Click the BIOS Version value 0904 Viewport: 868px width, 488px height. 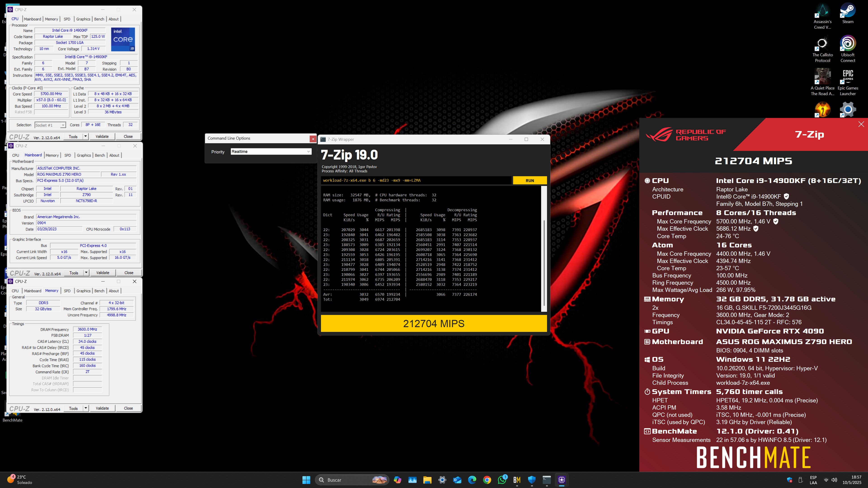click(x=86, y=223)
